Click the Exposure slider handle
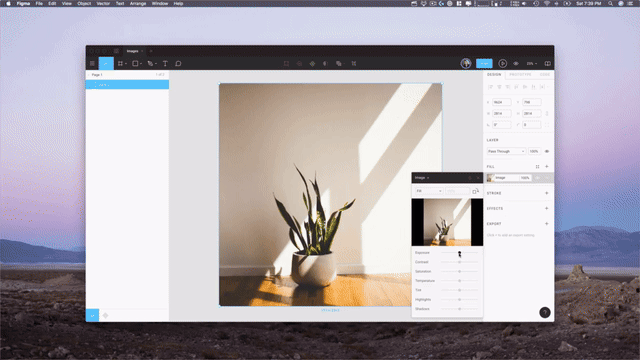 (460, 253)
